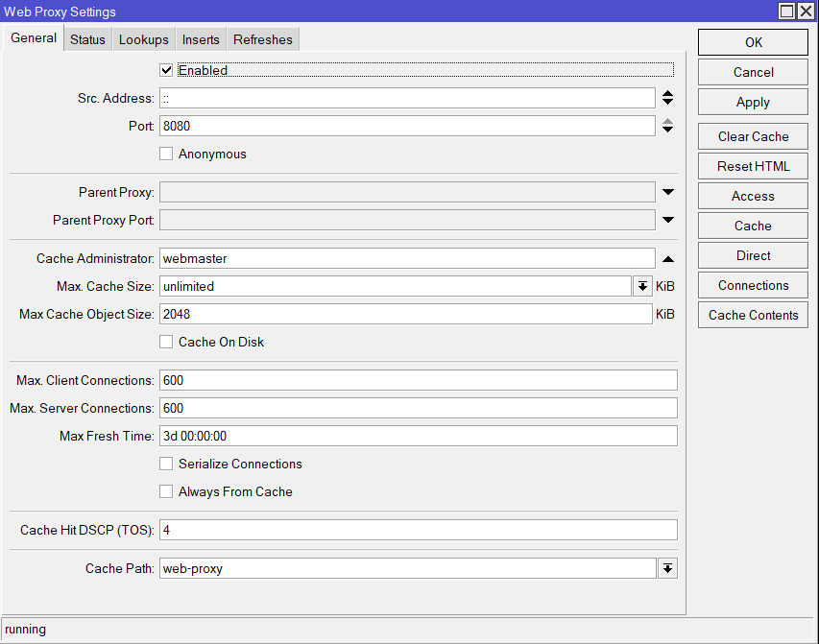The image size is (819, 644).
Task: Open the Cache Path dropdown
Action: point(667,568)
